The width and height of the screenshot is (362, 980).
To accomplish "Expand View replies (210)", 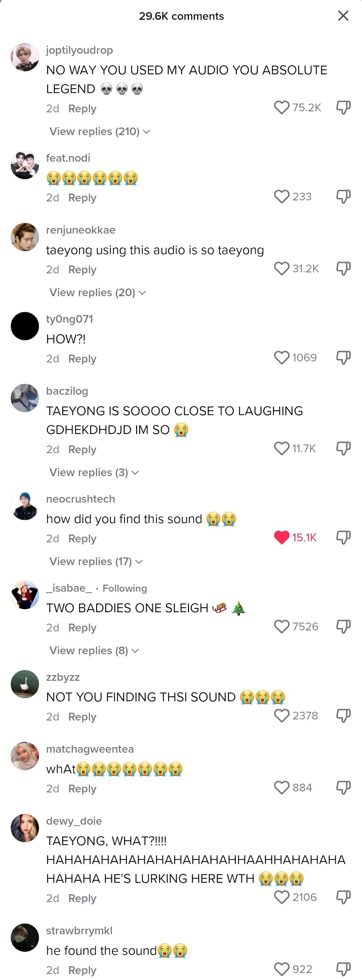I will pyautogui.click(x=100, y=132).
